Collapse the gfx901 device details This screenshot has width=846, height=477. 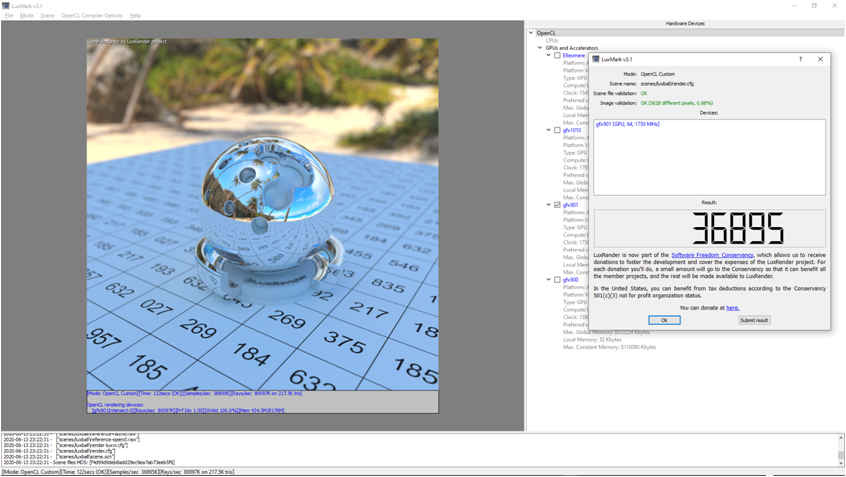pos(549,205)
